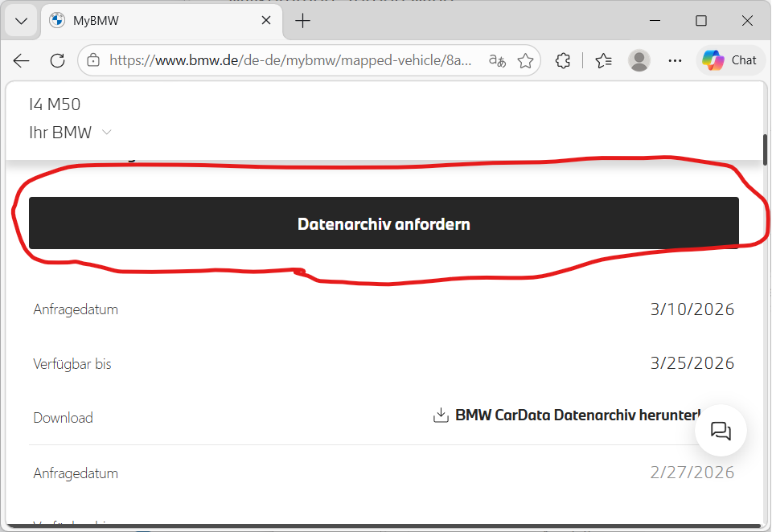The width and height of the screenshot is (772, 532).
Task: Click the BMW CarData Datenarchiv herunterladen link
Action: click(x=571, y=415)
